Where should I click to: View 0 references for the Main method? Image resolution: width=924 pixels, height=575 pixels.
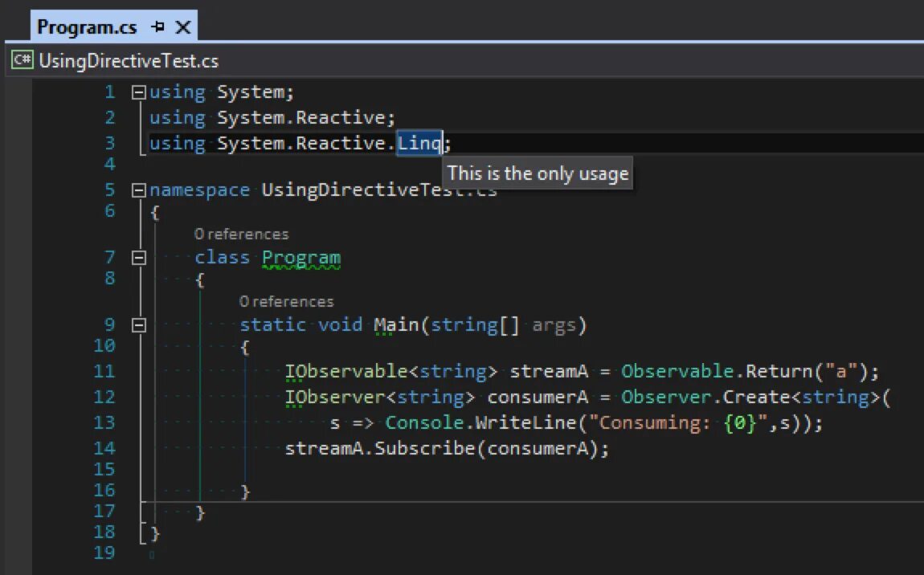[x=286, y=301]
